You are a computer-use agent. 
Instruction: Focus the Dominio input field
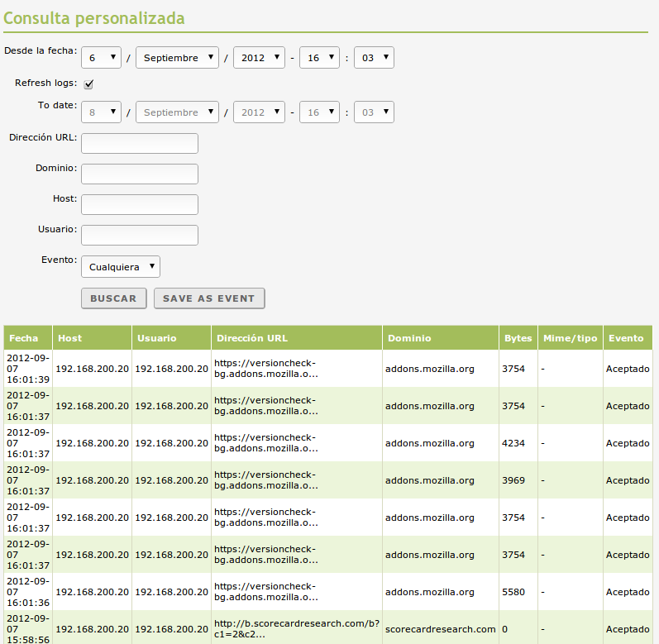(140, 174)
